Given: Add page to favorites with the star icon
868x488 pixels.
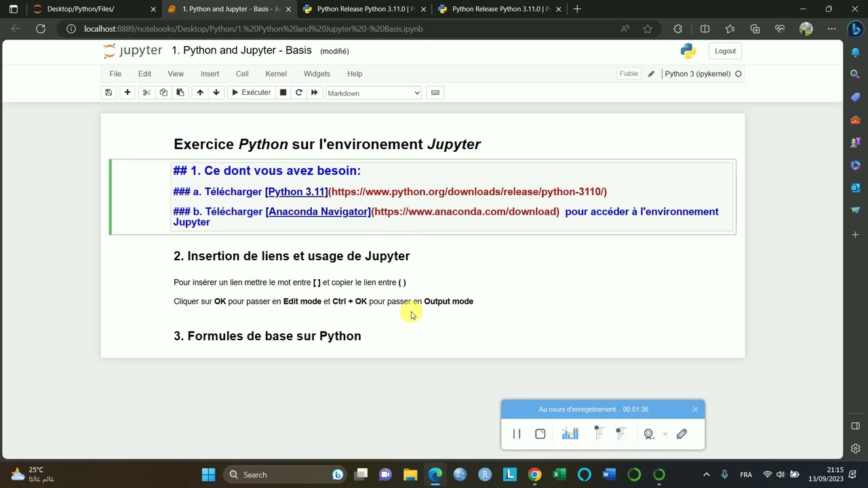Looking at the screenshot, I should (648, 28).
